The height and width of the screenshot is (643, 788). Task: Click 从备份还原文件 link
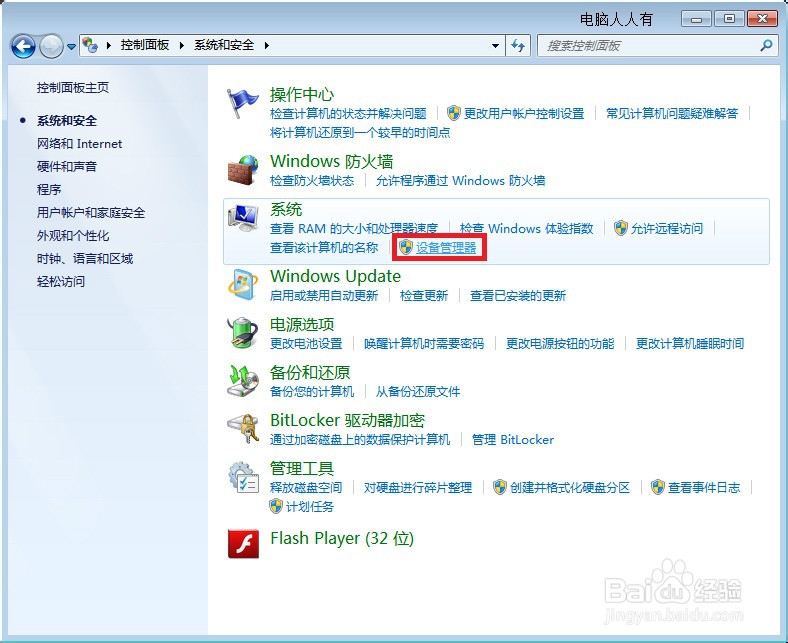coord(418,391)
